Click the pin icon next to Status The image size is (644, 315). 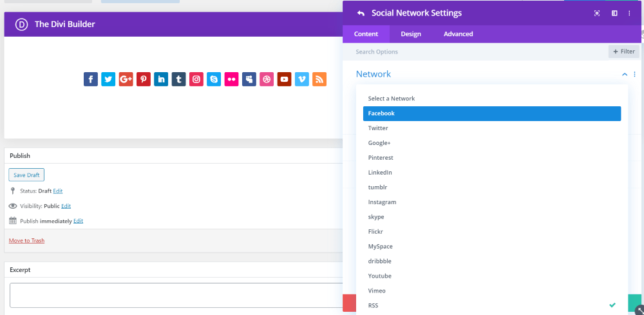(13, 191)
